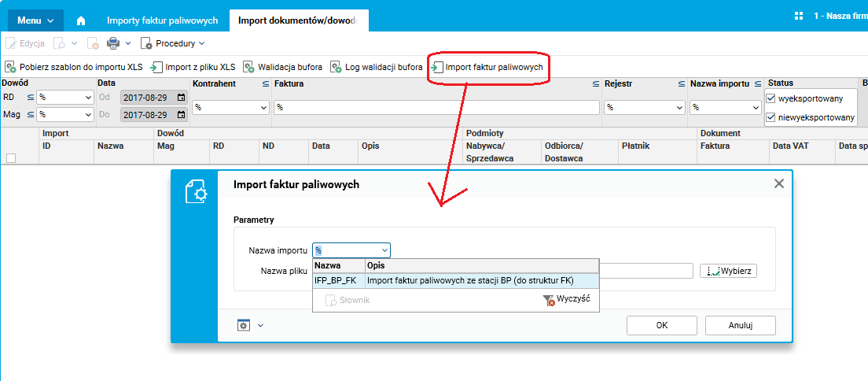Pick 'Import faktur paliwowych ze stacji BP' description
Image resolution: width=868 pixels, height=381 pixels.
click(x=470, y=280)
